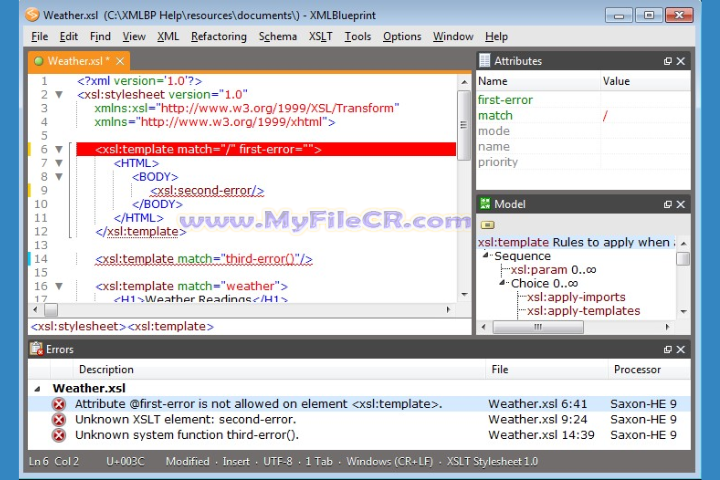Click the XMLBlueprint app icon in title bar

[33, 15]
